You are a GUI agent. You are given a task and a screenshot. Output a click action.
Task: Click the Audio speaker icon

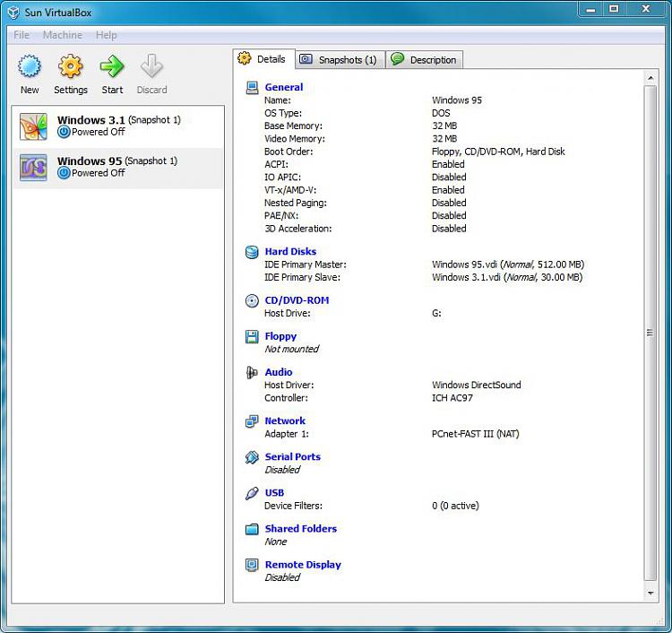(252, 372)
